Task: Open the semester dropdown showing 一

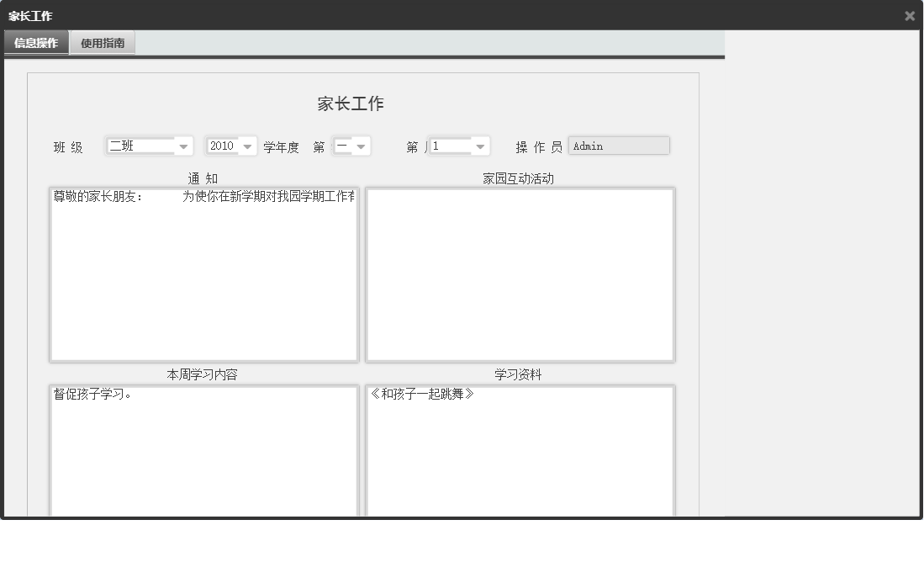Action: click(x=347, y=146)
